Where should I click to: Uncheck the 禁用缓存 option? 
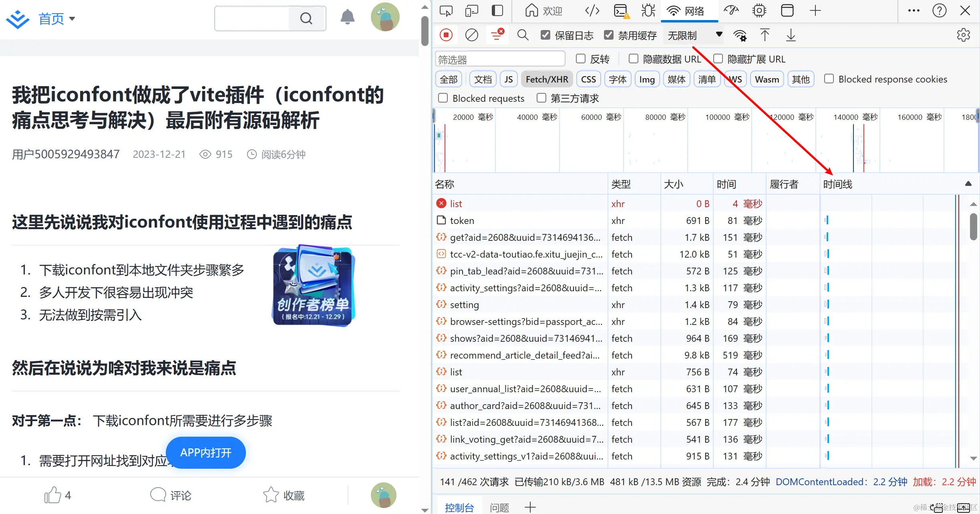pyautogui.click(x=609, y=35)
